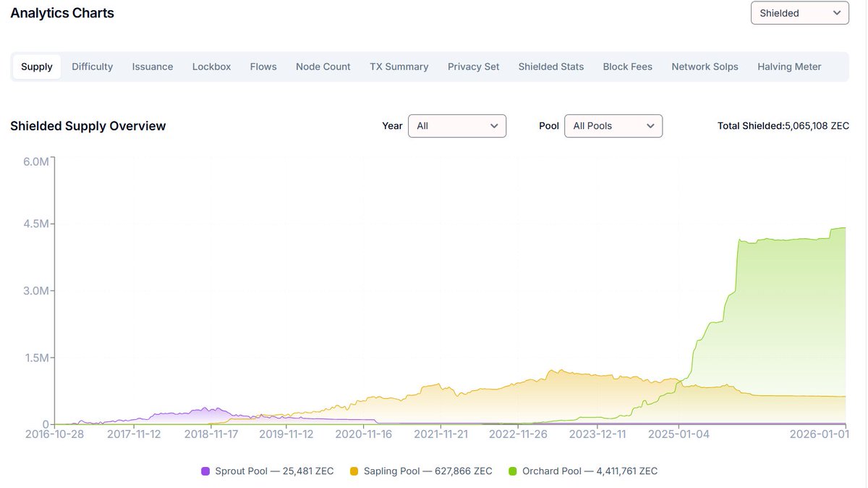Viewport: 868px width, 488px height.
Task: Click the 2023-12-11 x-axis date label
Action: (x=597, y=434)
